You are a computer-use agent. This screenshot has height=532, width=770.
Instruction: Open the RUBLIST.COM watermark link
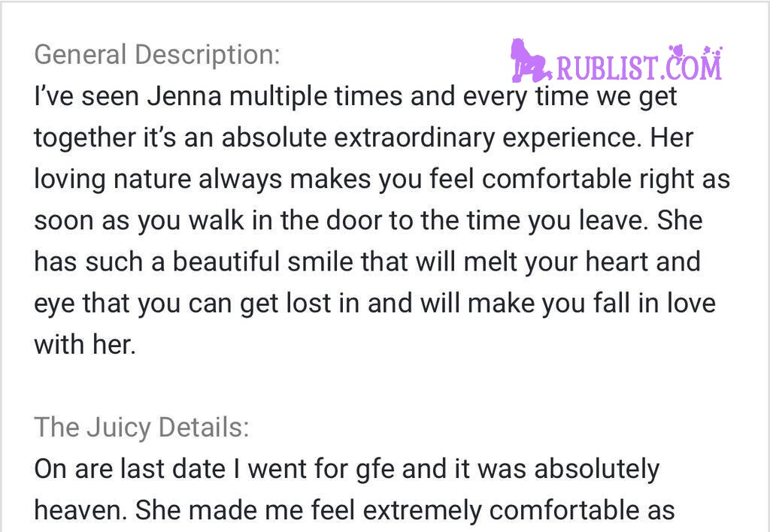(616, 61)
